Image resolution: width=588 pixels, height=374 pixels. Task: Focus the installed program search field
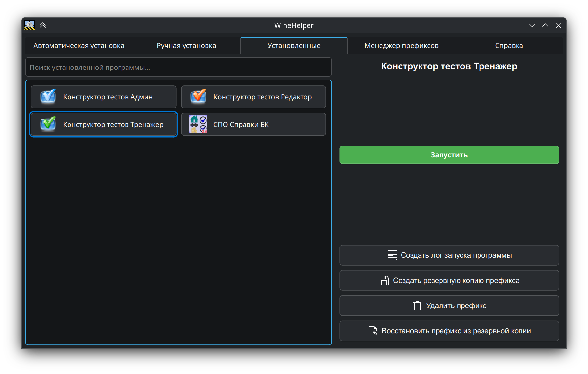pos(178,67)
